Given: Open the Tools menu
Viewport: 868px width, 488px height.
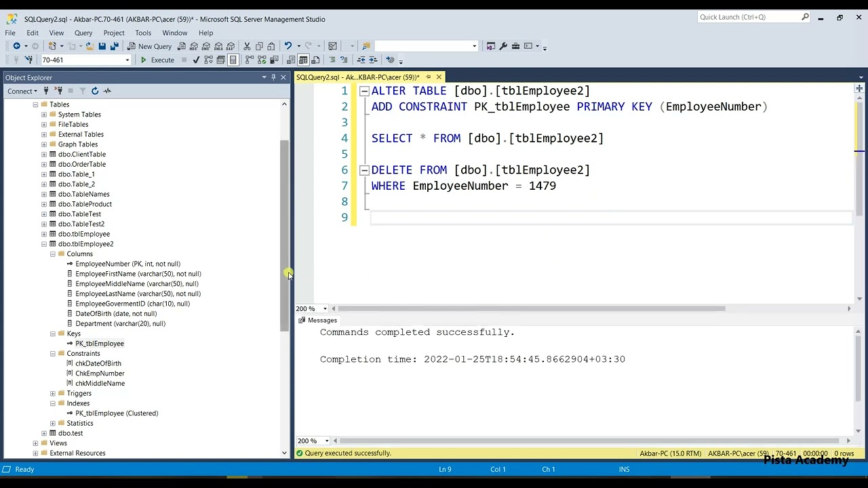Looking at the screenshot, I should click(143, 33).
